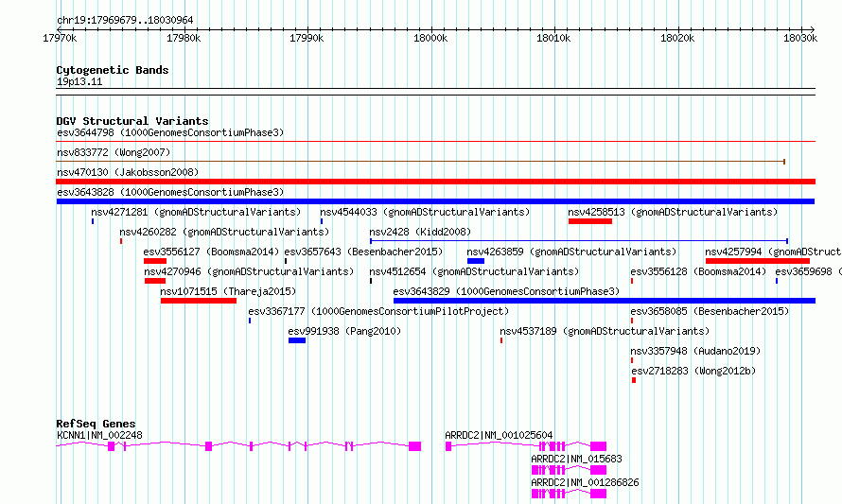Open nsv4537189 variant label
Screen dimensions: 842x504
click(605, 331)
